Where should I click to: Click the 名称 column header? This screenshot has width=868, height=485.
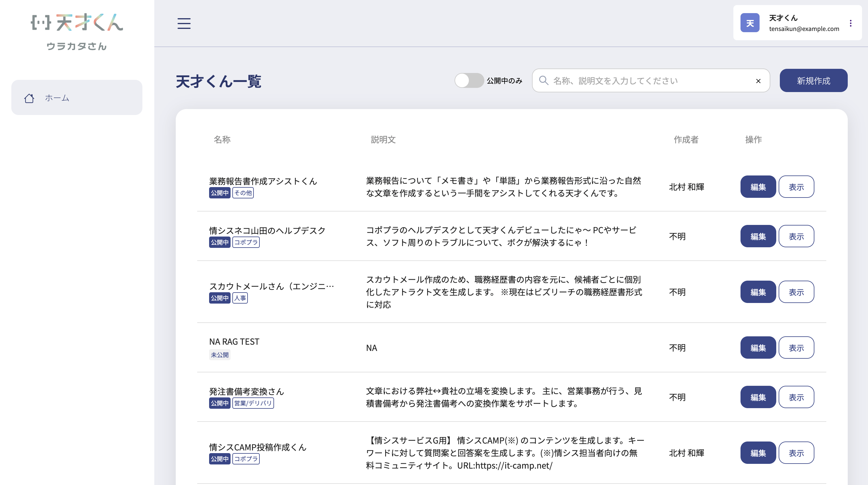[x=222, y=139]
